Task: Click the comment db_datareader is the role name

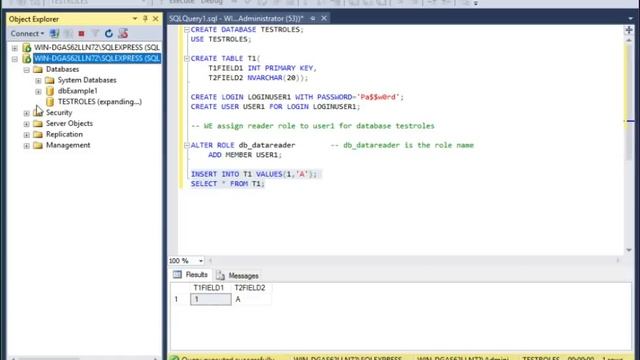Action: (x=402, y=145)
